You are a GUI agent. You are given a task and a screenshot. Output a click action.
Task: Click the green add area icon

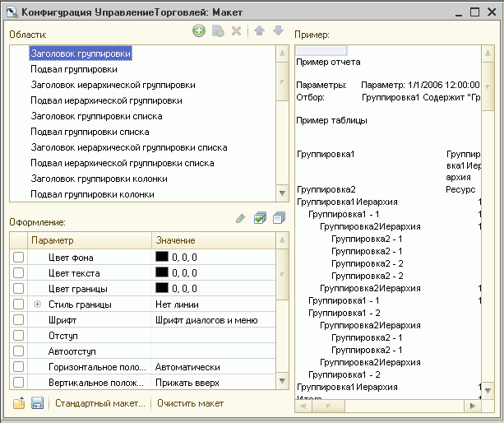tap(199, 31)
